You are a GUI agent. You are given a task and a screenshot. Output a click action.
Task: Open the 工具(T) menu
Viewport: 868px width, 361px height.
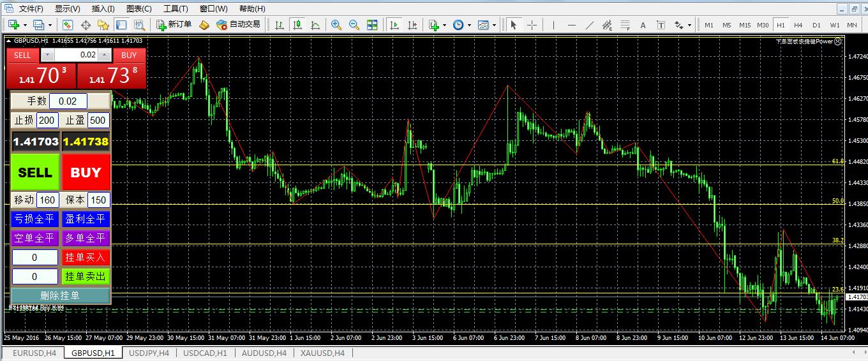coord(176,8)
